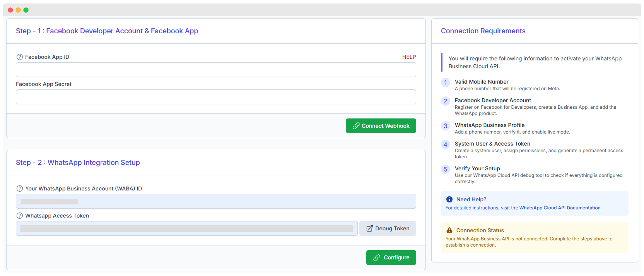Click the step 1 number badge for Valid Mobile Number
The image size is (644, 276).
(x=446, y=82)
